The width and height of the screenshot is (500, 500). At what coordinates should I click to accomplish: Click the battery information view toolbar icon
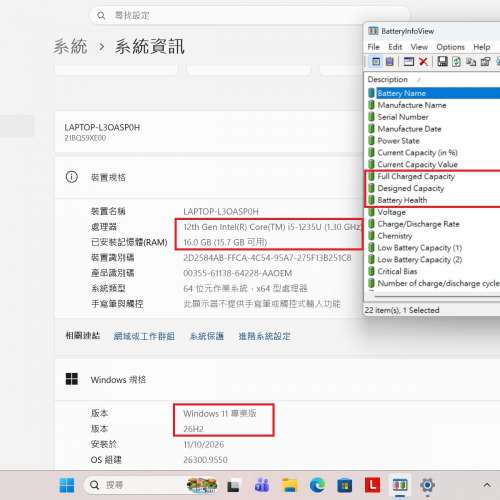pos(376,61)
